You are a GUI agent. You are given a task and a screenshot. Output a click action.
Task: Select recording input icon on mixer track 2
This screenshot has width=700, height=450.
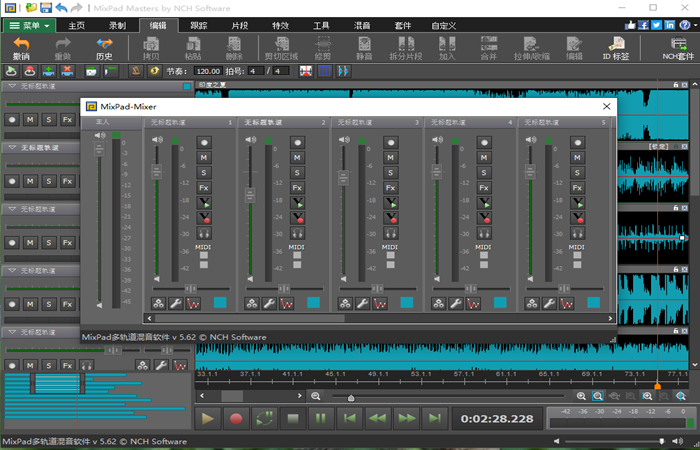[297, 218]
